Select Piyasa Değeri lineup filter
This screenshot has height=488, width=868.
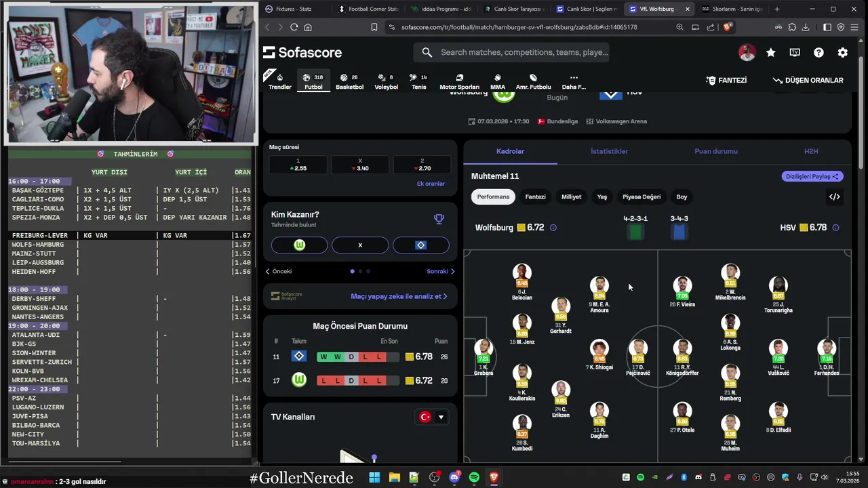(642, 197)
